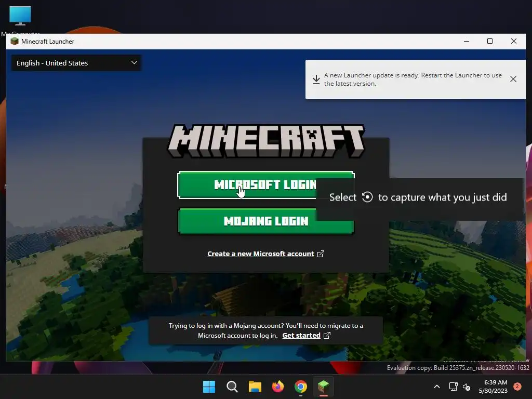The image size is (532, 399).
Task: Click the Minecraft Launcher title bar icon
Action: tap(14, 42)
